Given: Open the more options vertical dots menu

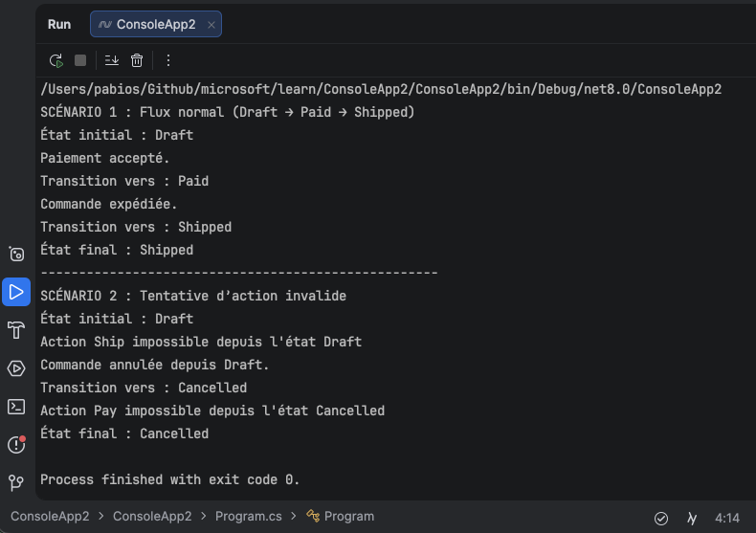Looking at the screenshot, I should 168,60.
